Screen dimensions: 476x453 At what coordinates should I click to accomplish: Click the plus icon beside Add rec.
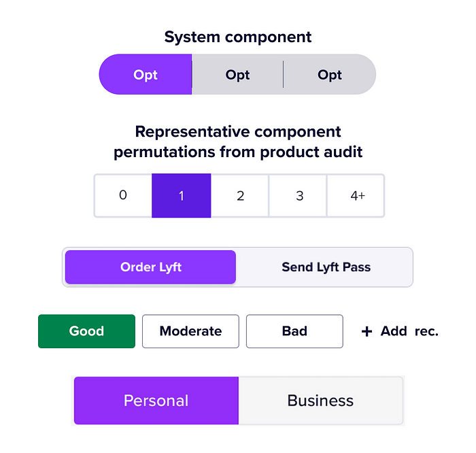pos(367,331)
